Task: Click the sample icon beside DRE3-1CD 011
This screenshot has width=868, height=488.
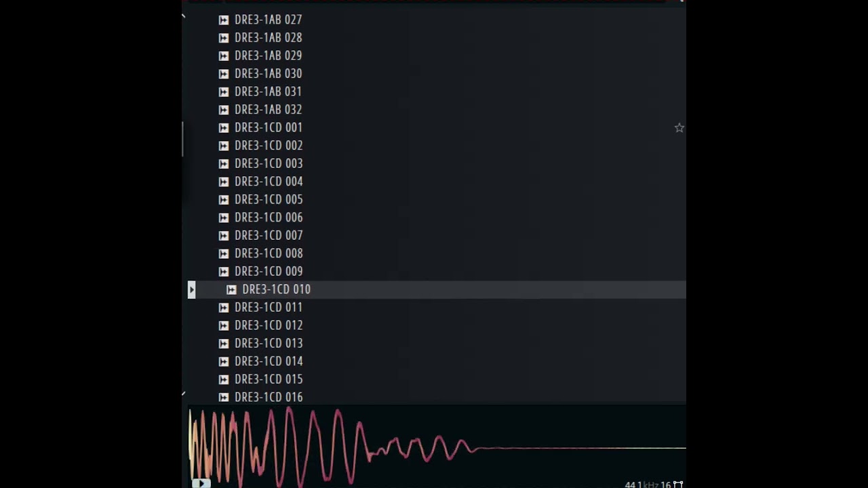Action: pyautogui.click(x=224, y=308)
